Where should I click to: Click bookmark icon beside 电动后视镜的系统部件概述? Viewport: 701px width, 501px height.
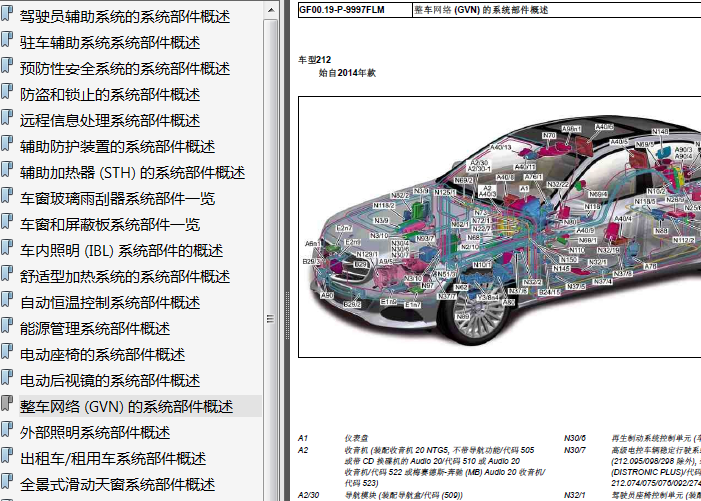[x=7, y=377]
